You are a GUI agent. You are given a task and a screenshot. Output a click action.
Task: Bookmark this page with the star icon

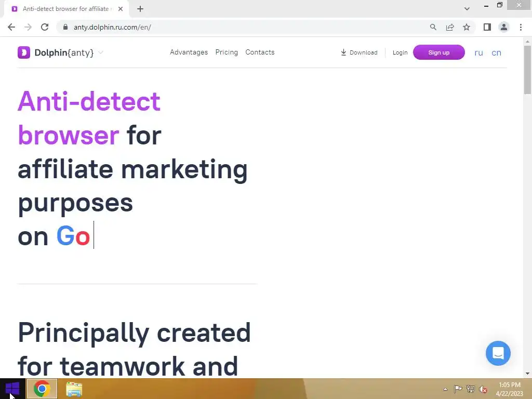point(467,27)
